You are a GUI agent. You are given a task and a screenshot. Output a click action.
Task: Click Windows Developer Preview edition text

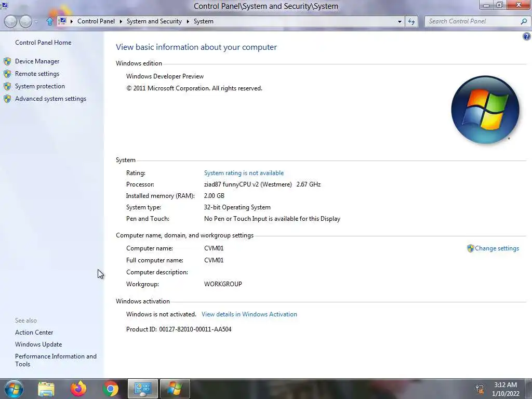click(x=165, y=76)
